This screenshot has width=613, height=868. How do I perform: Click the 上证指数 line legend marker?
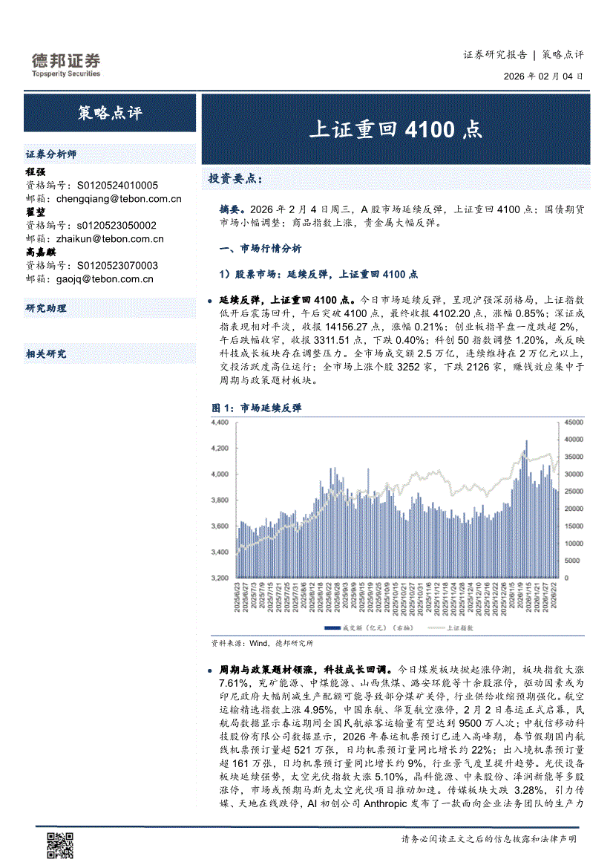pyautogui.click(x=434, y=627)
